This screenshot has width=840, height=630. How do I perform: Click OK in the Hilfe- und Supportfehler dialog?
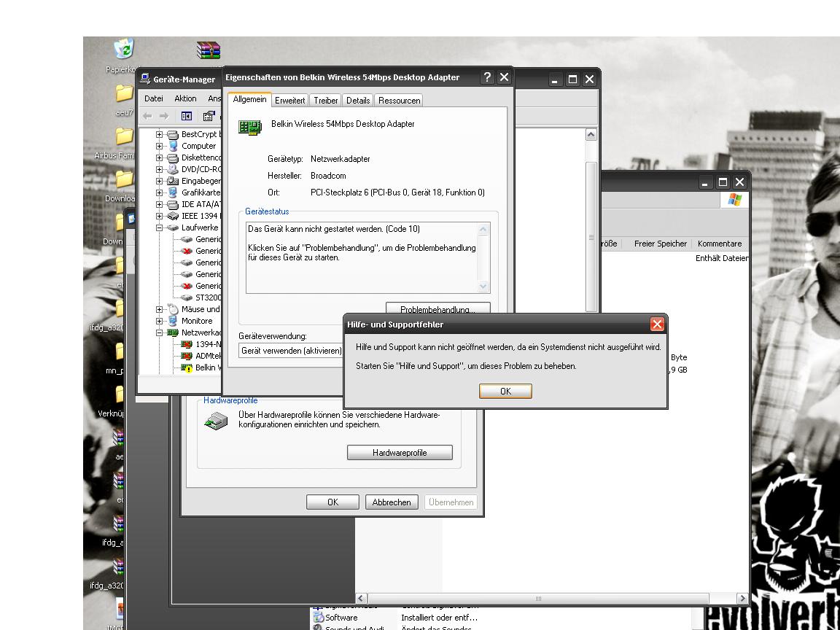click(505, 391)
